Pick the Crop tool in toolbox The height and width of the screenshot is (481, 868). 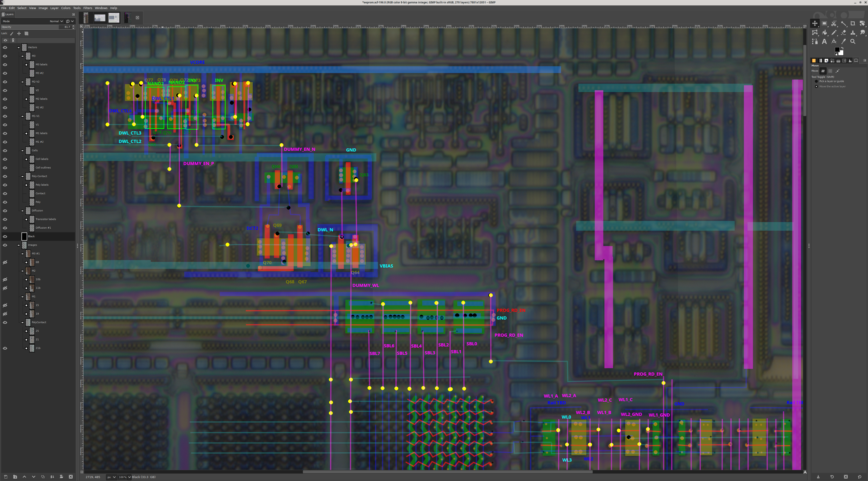click(x=852, y=23)
